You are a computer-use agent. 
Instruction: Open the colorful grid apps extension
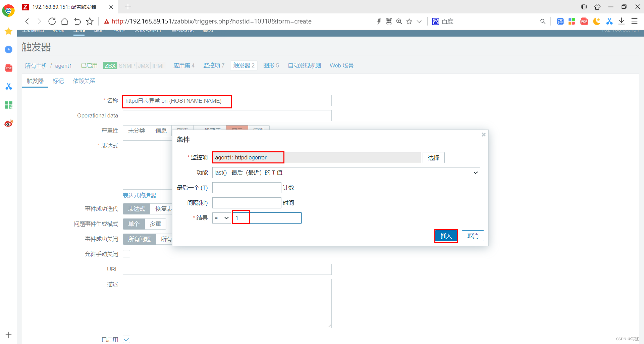click(572, 21)
